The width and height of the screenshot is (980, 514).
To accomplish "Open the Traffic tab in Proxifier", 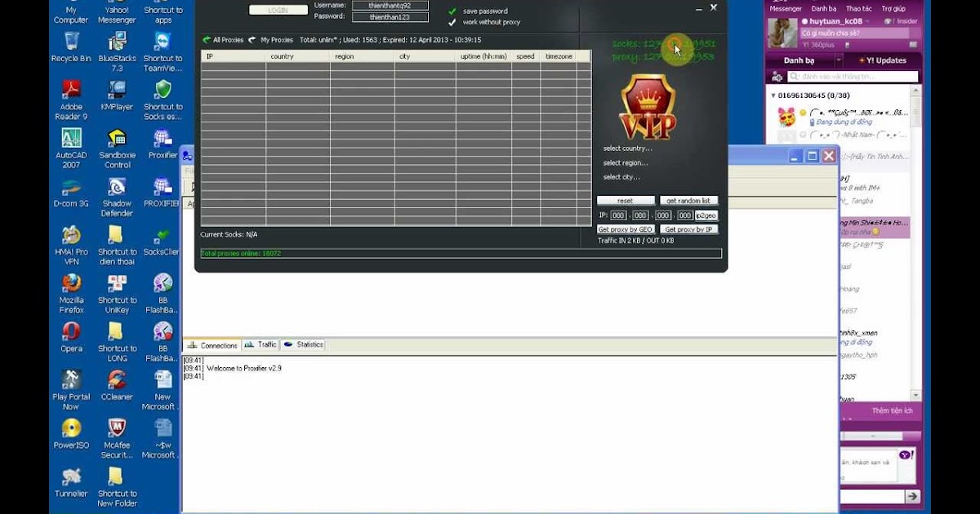I will click(261, 344).
